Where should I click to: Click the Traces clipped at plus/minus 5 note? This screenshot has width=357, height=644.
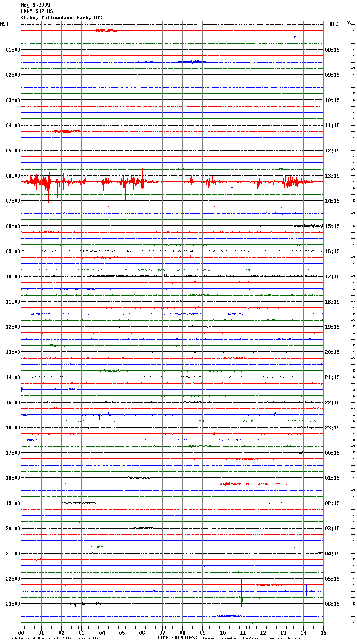tap(254, 639)
